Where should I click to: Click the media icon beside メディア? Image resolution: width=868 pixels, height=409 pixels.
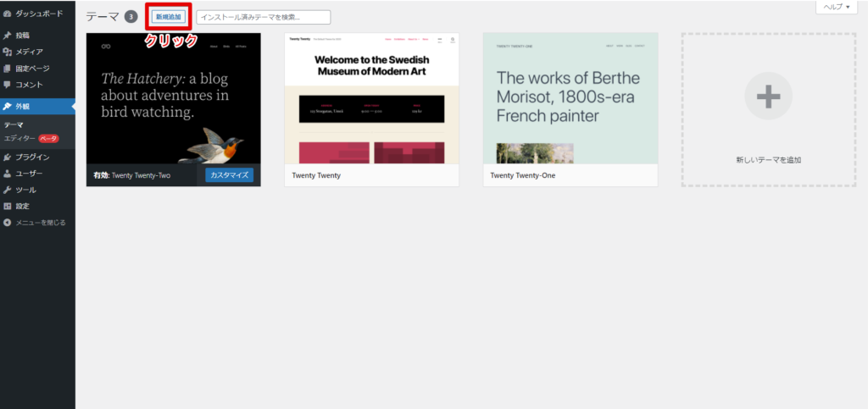[7, 52]
